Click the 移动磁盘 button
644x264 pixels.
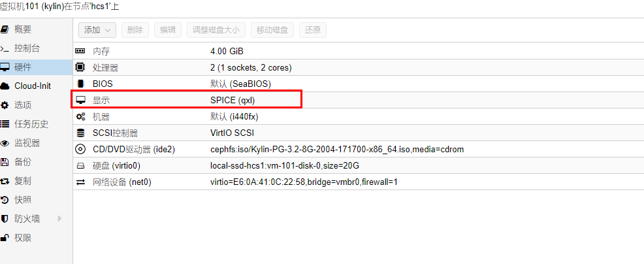pos(272,30)
